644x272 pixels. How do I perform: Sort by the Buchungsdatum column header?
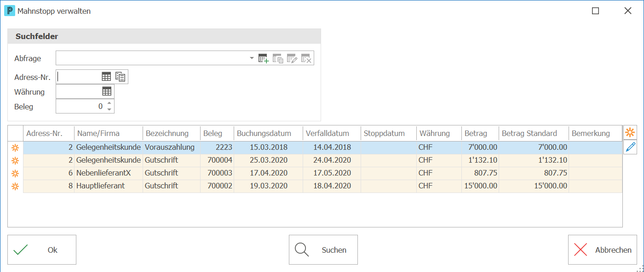tap(268, 133)
